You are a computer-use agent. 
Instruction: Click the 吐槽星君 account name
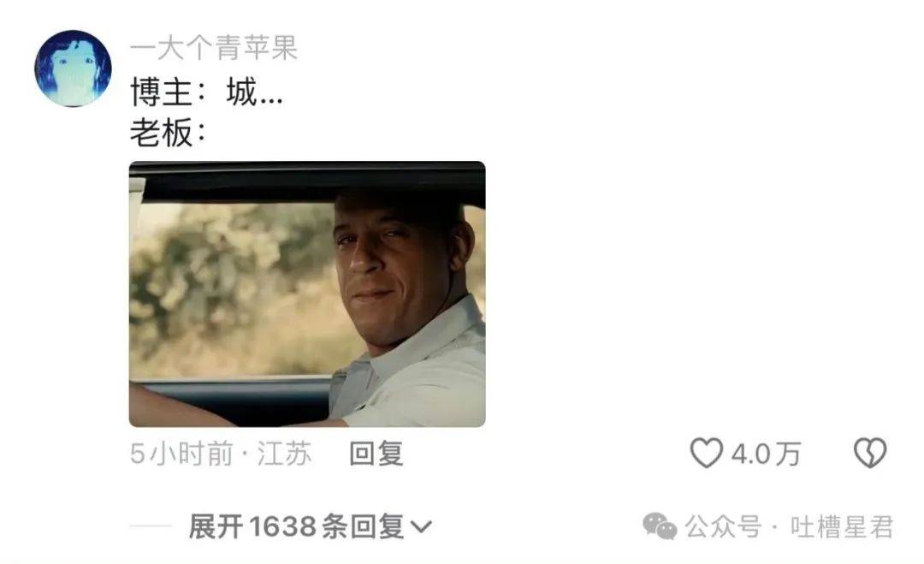tap(842, 527)
